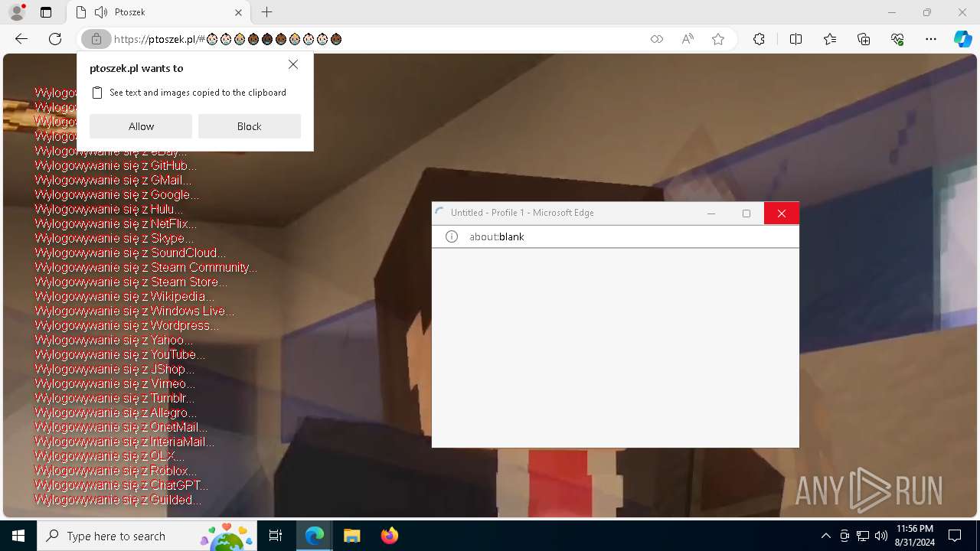The height and width of the screenshot is (551, 980).
Task: Click 'Wylogowywanie się z Roblox...' text
Action: (116, 471)
